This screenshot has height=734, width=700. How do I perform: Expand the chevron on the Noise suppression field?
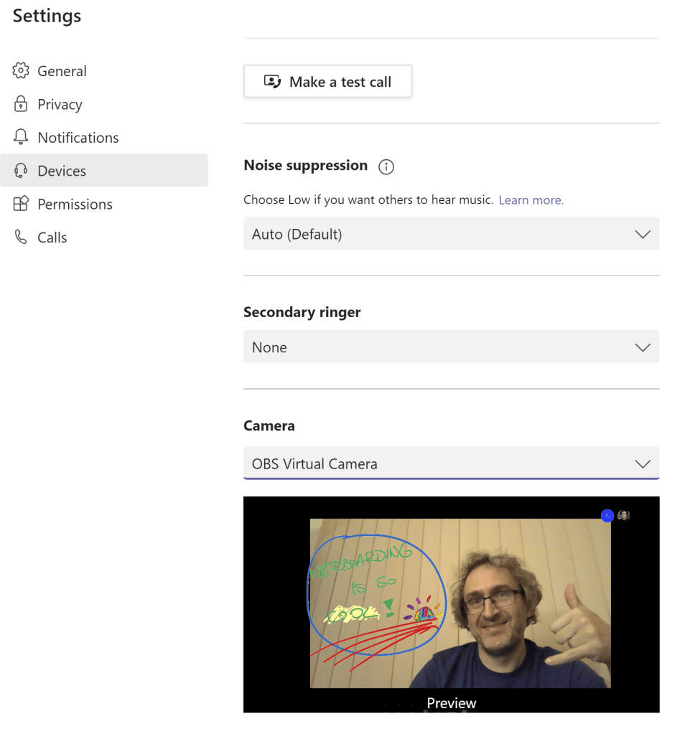pyautogui.click(x=643, y=235)
